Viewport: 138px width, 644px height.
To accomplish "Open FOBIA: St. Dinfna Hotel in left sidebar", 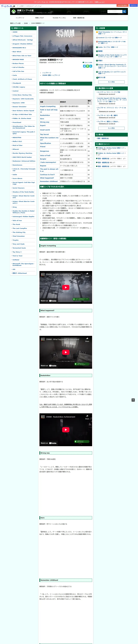I will [22, 118].
